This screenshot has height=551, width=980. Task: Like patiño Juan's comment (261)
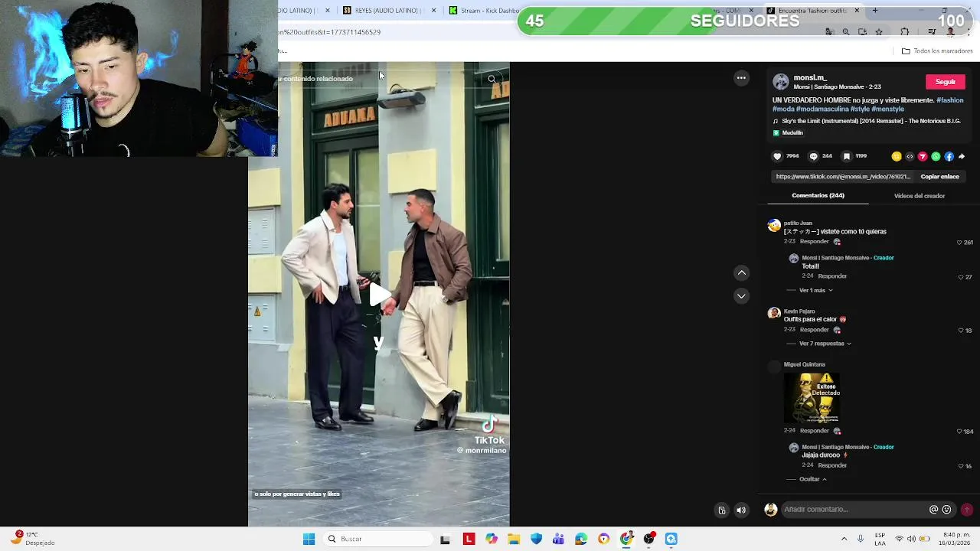(x=964, y=243)
